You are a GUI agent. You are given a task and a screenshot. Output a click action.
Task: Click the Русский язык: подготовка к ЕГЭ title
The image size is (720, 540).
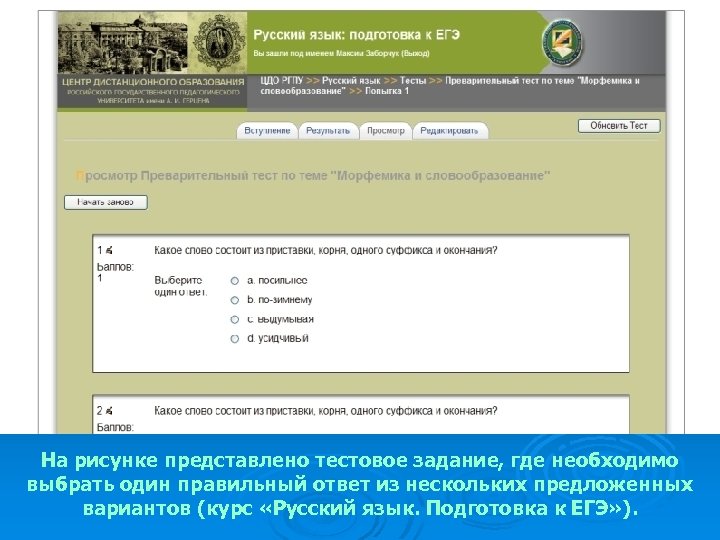click(356, 35)
